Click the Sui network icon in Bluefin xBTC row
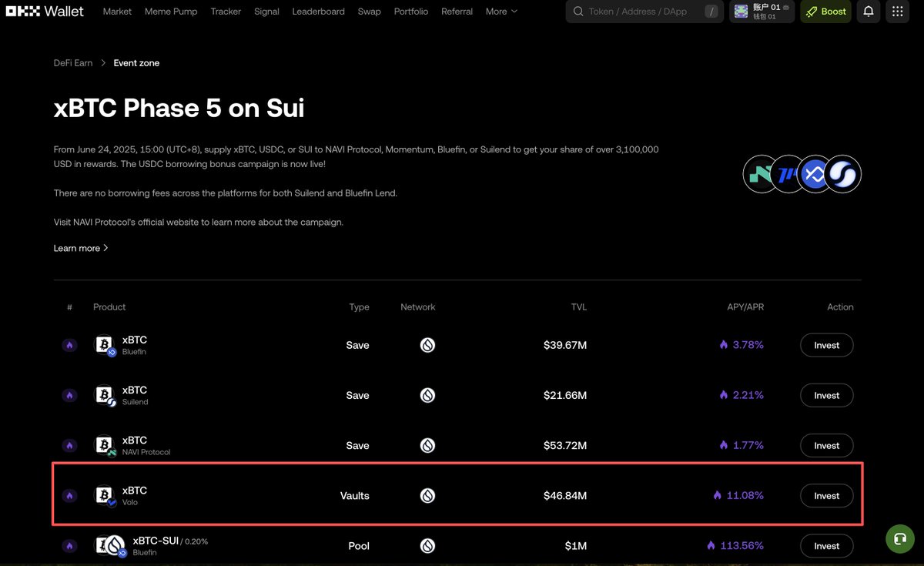Image resolution: width=924 pixels, height=566 pixels. pos(427,345)
